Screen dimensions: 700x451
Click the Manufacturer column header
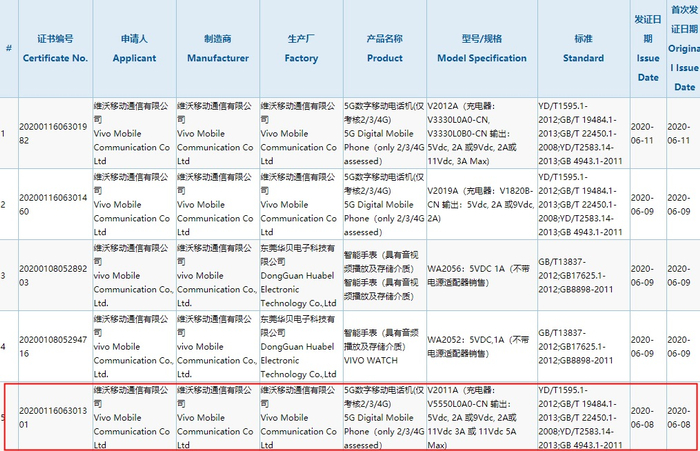218,48
